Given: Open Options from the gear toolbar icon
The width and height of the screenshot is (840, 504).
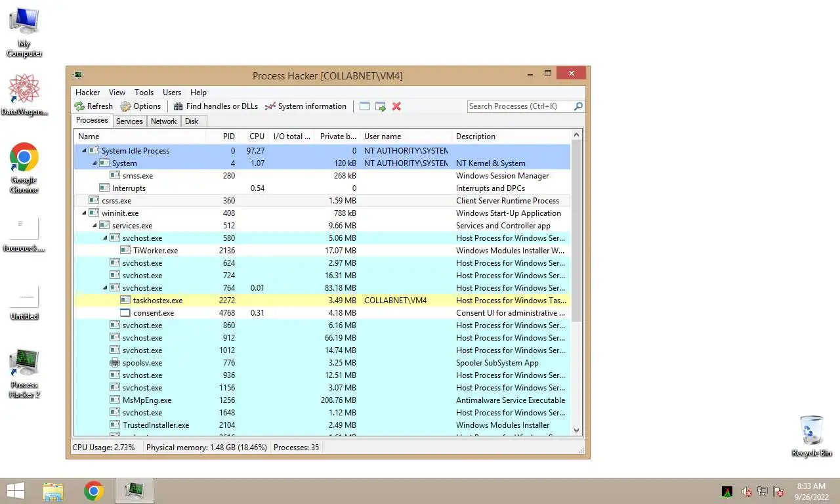Looking at the screenshot, I should tap(125, 106).
